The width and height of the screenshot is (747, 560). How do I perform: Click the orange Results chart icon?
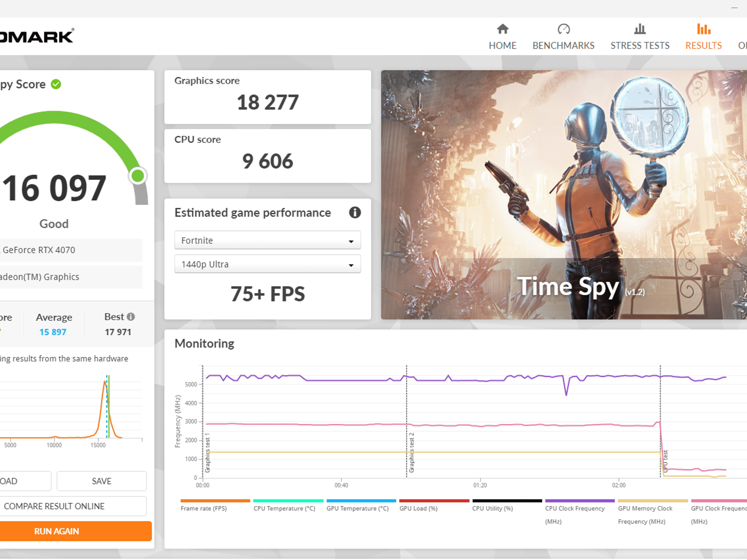point(703,28)
